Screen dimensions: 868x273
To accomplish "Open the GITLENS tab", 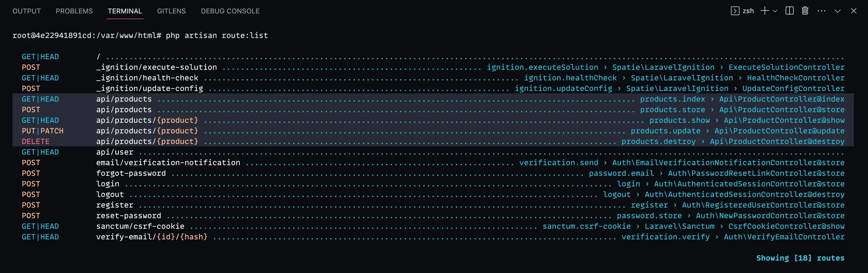I will (171, 11).
